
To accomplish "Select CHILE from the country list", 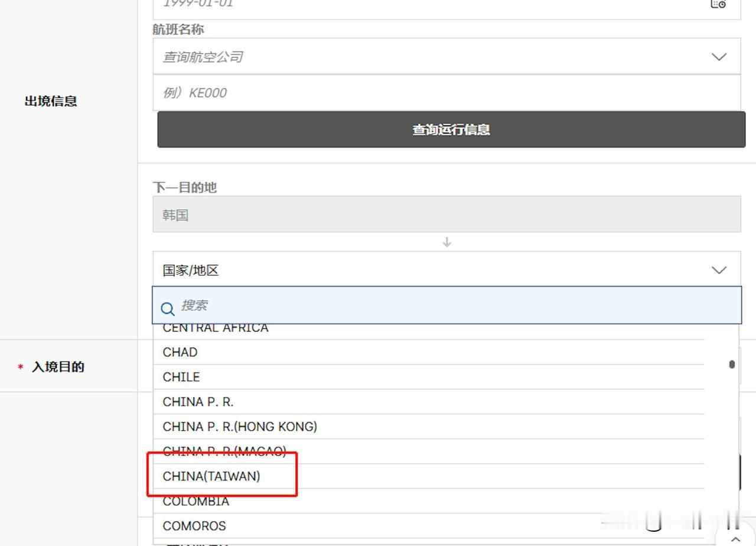I will coord(236,376).
